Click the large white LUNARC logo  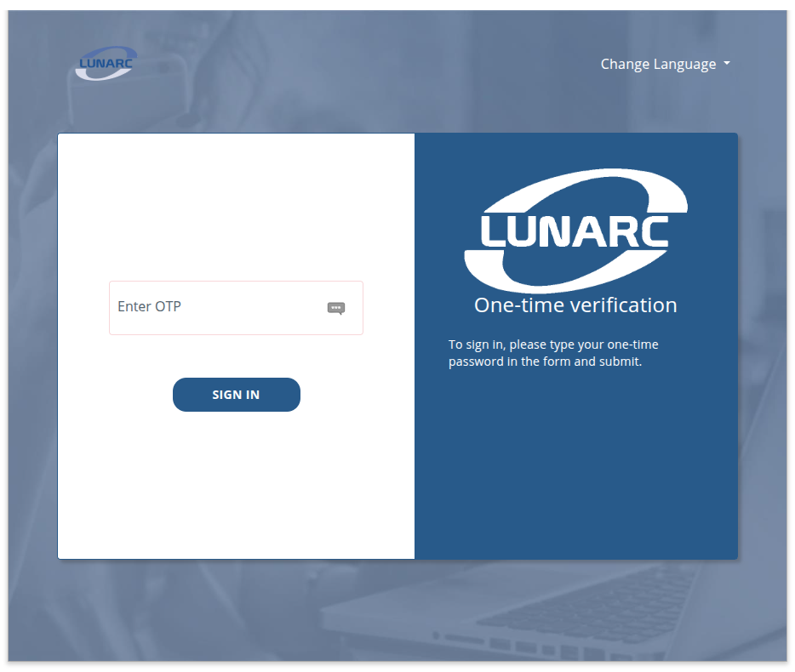(575, 231)
